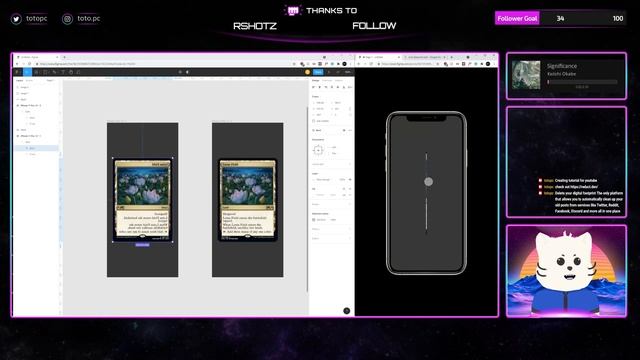Click the mask icon beside create component
This screenshot has height=360, width=640.
coord(187,72)
